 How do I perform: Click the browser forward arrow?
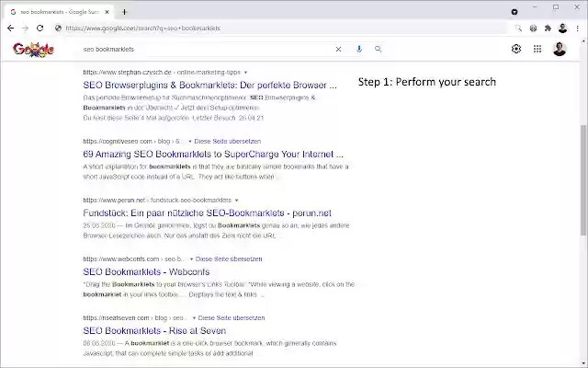click(25, 29)
